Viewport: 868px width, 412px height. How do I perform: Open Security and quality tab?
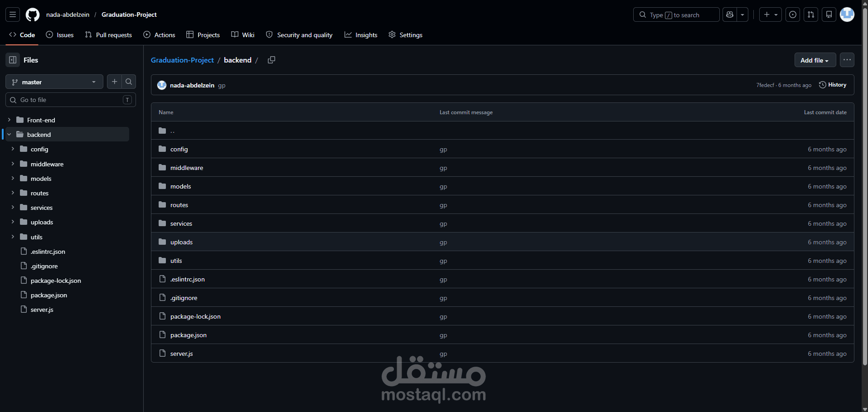(x=299, y=35)
